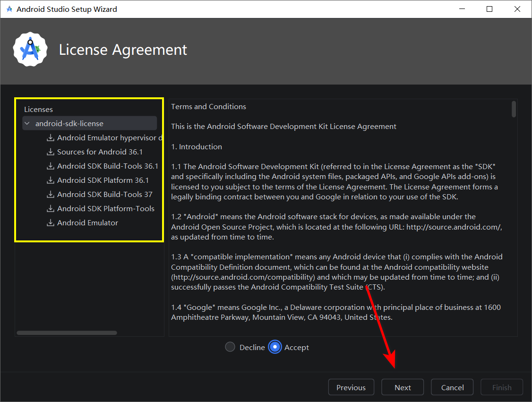Select Android SDK Platform 36.1
Image resolution: width=532 pixels, height=402 pixels.
coord(103,180)
